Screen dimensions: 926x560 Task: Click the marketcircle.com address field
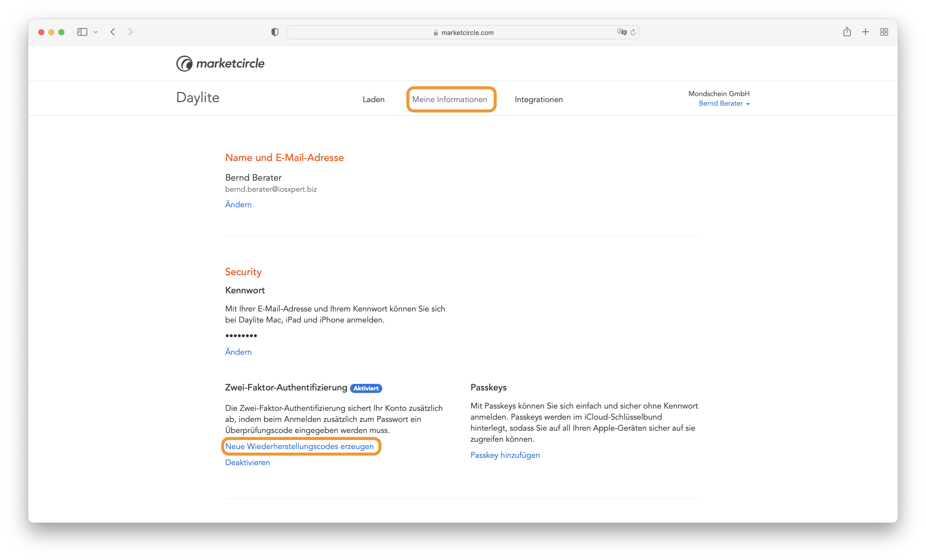[463, 32]
